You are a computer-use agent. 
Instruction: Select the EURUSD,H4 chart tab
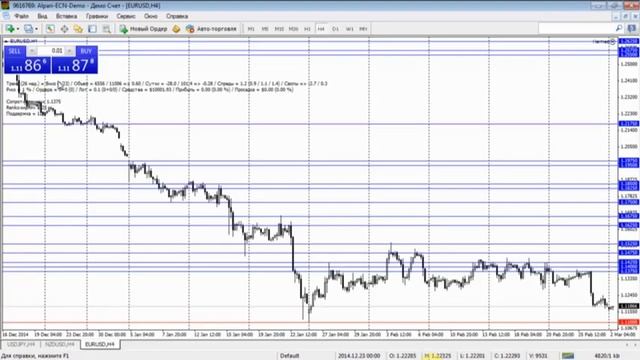(x=100, y=344)
